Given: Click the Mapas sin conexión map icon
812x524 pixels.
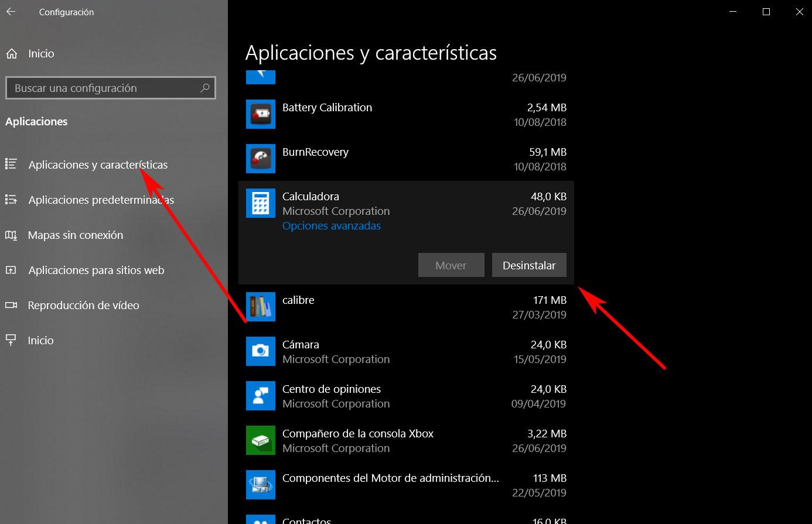Looking at the screenshot, I should coord(11,235).
